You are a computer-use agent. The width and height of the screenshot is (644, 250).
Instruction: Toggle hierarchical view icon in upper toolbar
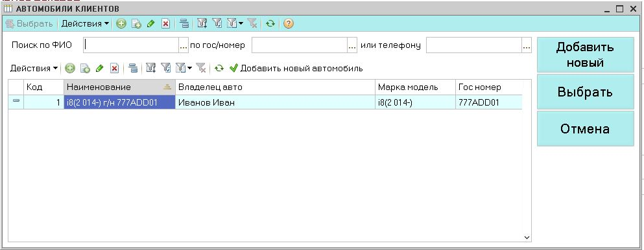[184, 24]
